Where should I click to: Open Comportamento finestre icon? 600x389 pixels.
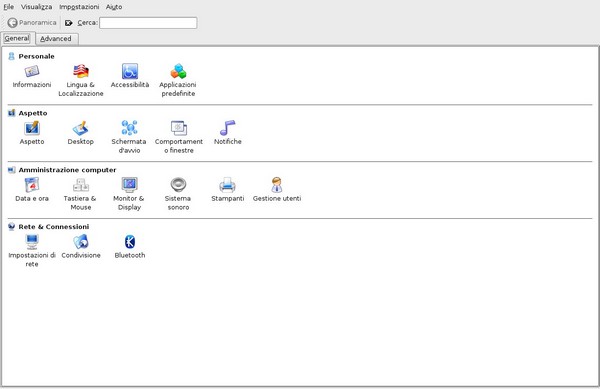point(179,128)
